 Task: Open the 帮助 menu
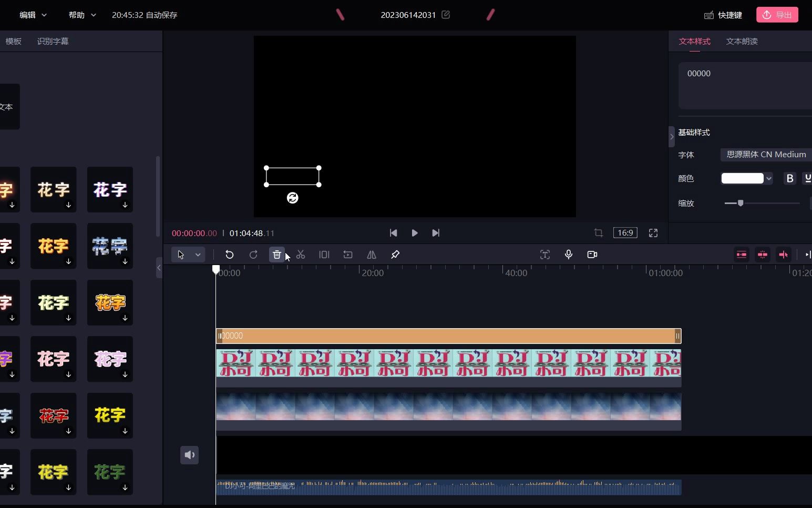click(x=83, y=15)
